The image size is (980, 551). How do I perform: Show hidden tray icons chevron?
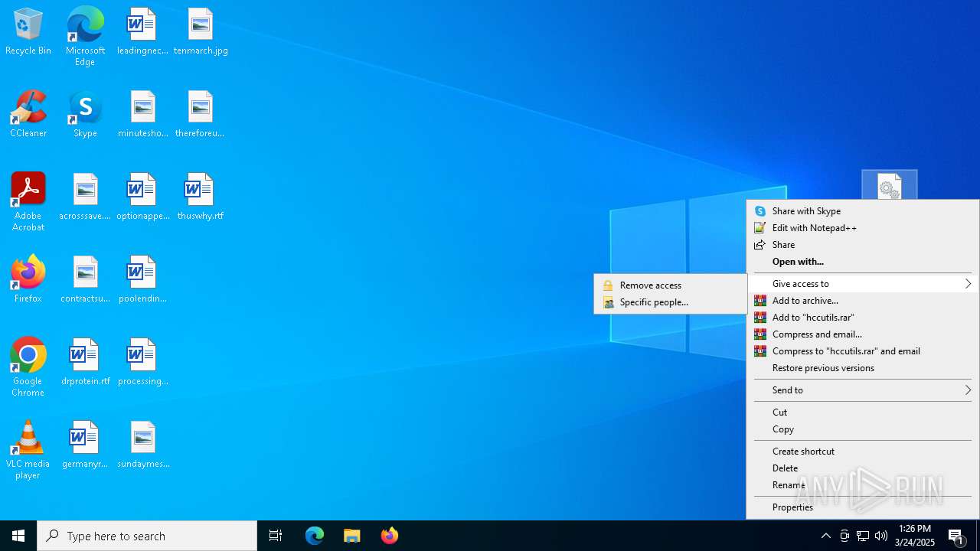coord(825,536)
